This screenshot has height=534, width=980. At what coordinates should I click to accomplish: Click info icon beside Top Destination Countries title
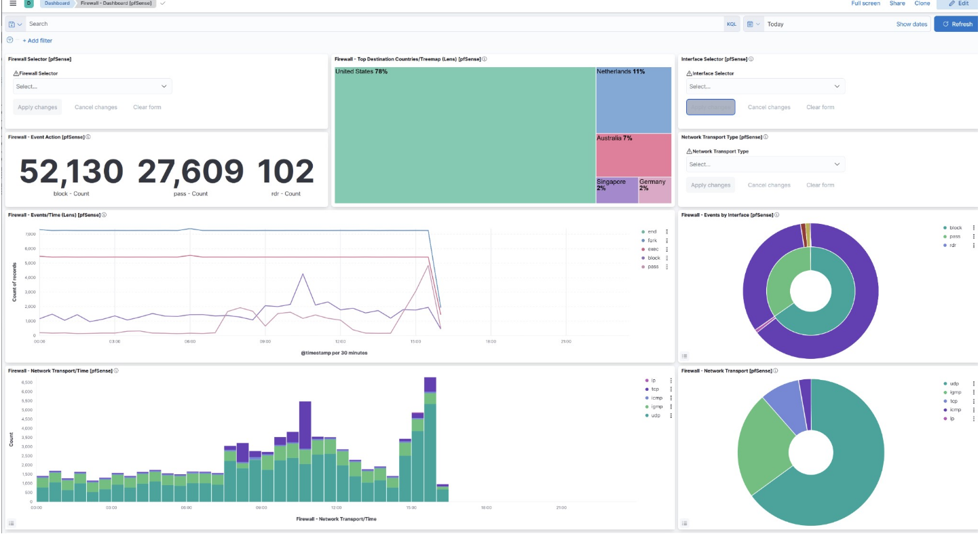484,59
